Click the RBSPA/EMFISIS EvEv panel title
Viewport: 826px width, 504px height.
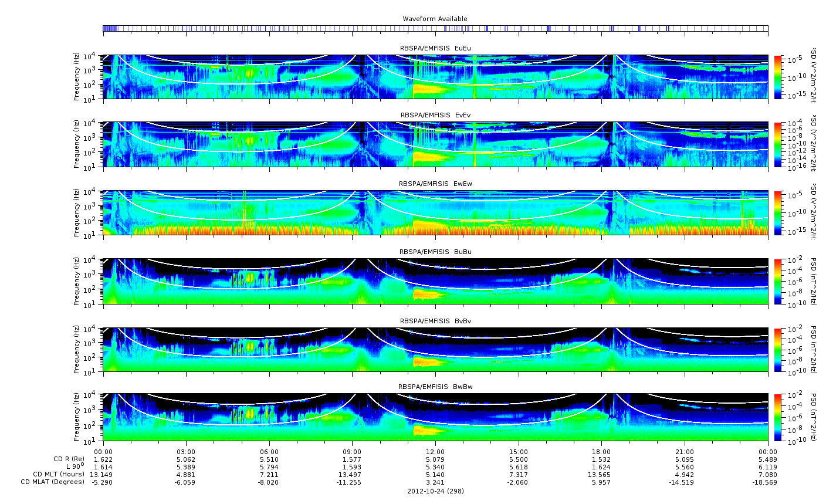click(x=435, y=115)
